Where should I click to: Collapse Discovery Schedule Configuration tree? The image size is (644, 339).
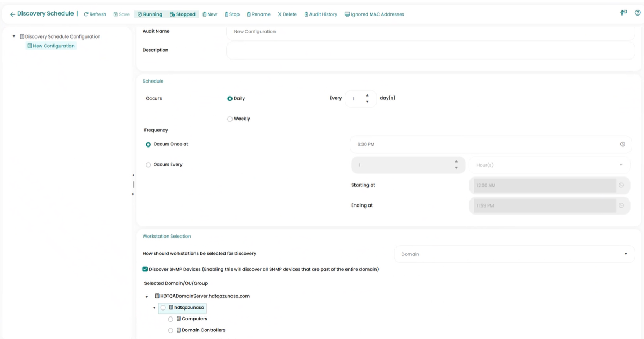coord(14,36)
